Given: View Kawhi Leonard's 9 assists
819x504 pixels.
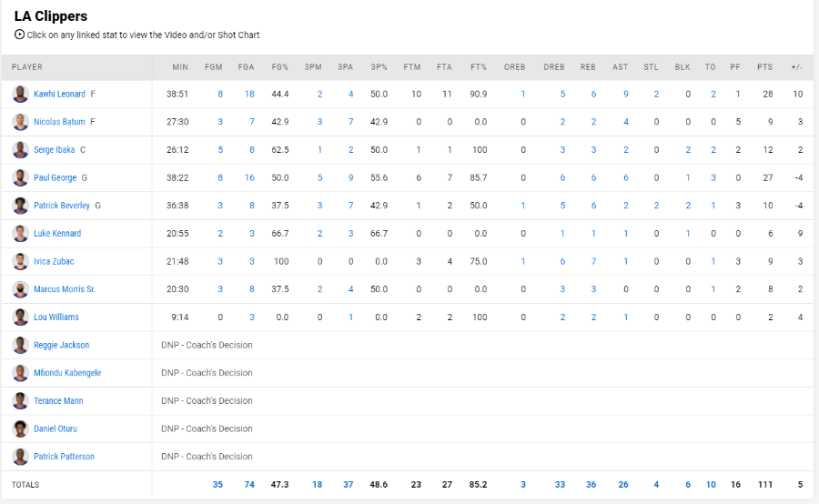Looking at the screenshot, I should 626,94.
